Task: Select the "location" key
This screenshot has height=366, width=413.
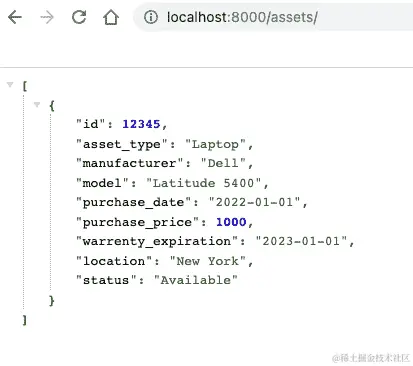Action: [x=114, y=261]
